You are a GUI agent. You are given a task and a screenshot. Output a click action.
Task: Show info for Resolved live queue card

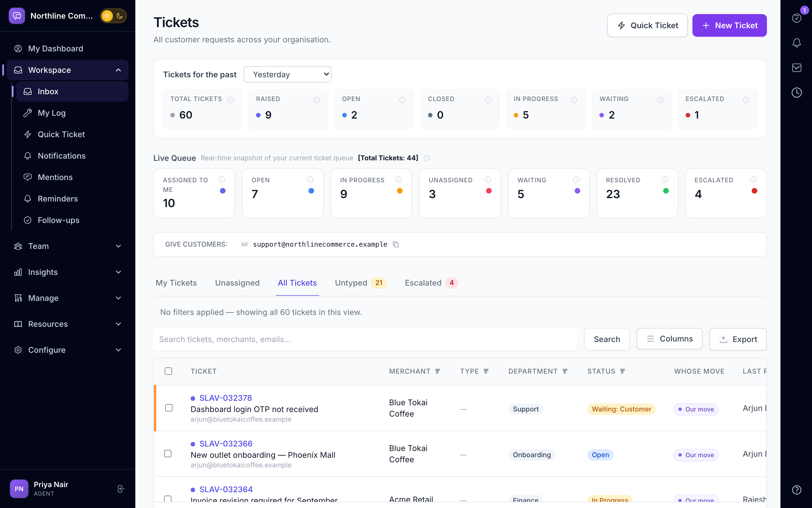[x=664, y=180]
